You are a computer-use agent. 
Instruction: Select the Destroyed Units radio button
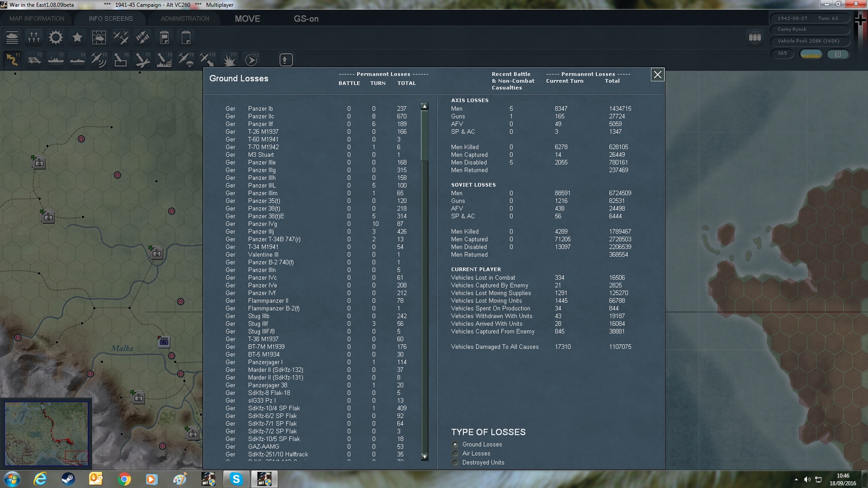point(455,463)
